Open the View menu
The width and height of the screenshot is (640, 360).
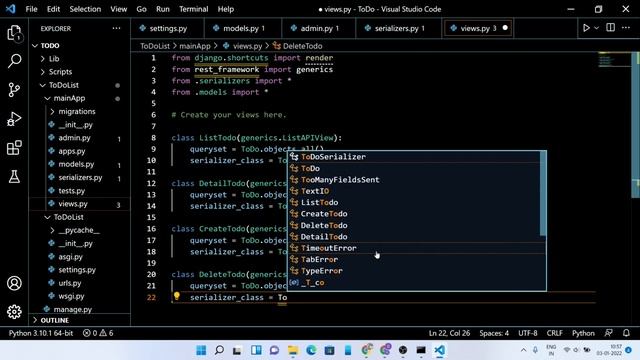(x=118, y=9)
